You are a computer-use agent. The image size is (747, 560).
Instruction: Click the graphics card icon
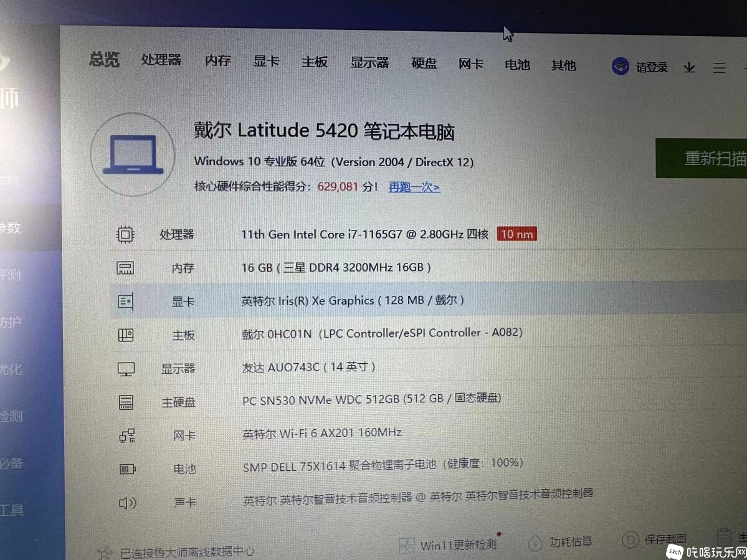click(125, 301)
